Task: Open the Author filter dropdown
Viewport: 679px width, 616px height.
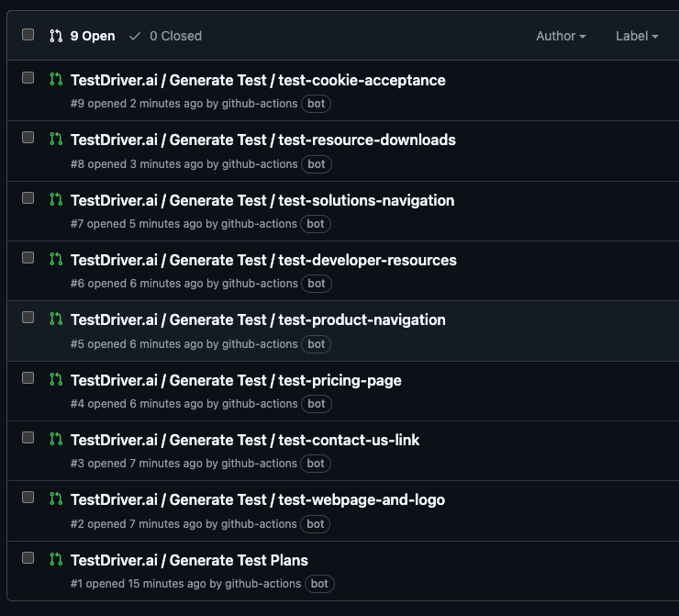Action: [x=562, y=36]
